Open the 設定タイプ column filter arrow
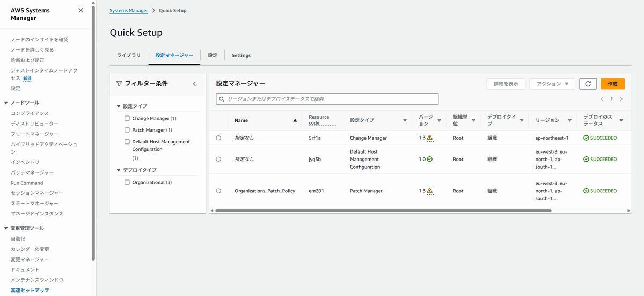Image resolution: width=644 pixels, height=296 pixels. [x=405, y=120]
